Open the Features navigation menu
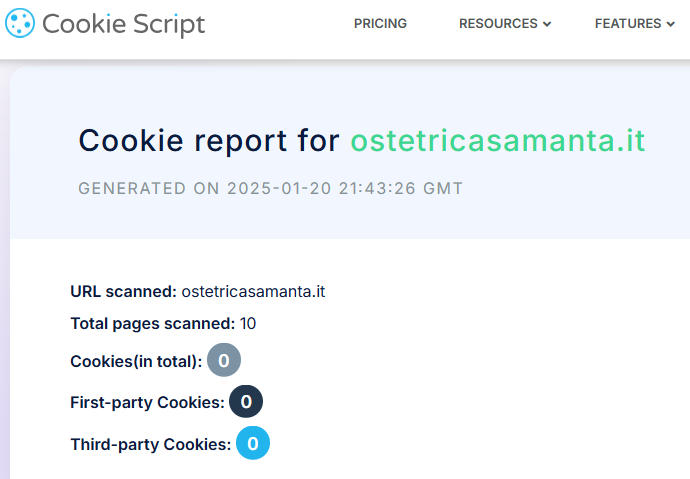 tap(627, 24)
